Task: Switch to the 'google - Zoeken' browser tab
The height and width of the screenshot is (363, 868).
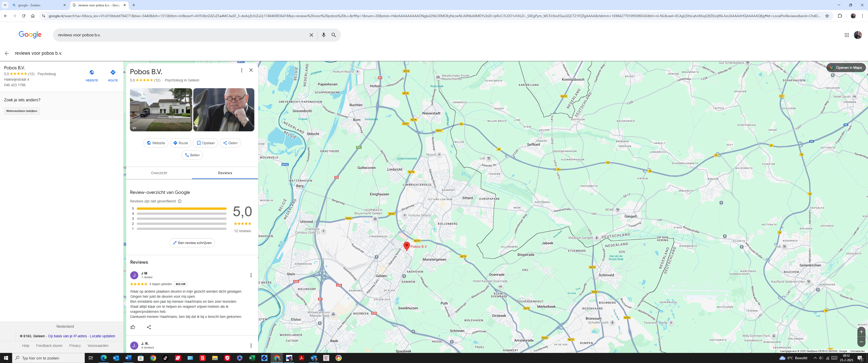Action: click(39, 5)
